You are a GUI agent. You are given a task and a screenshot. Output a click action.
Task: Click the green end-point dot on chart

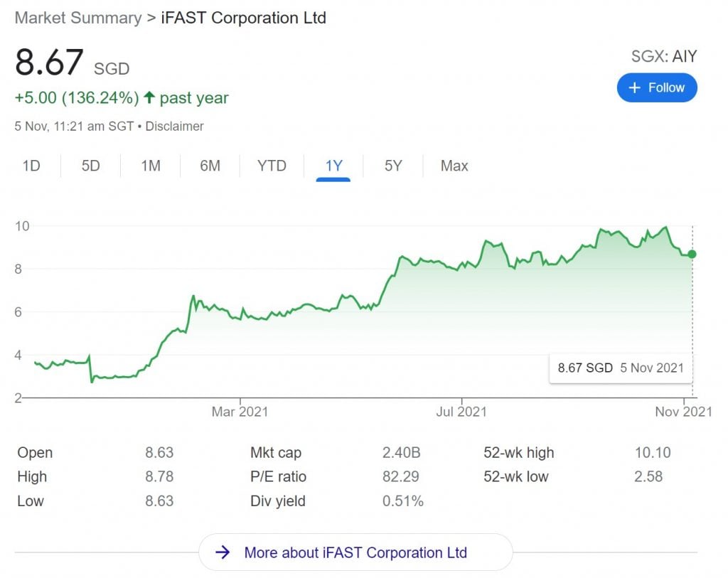[x=692, y=254]
